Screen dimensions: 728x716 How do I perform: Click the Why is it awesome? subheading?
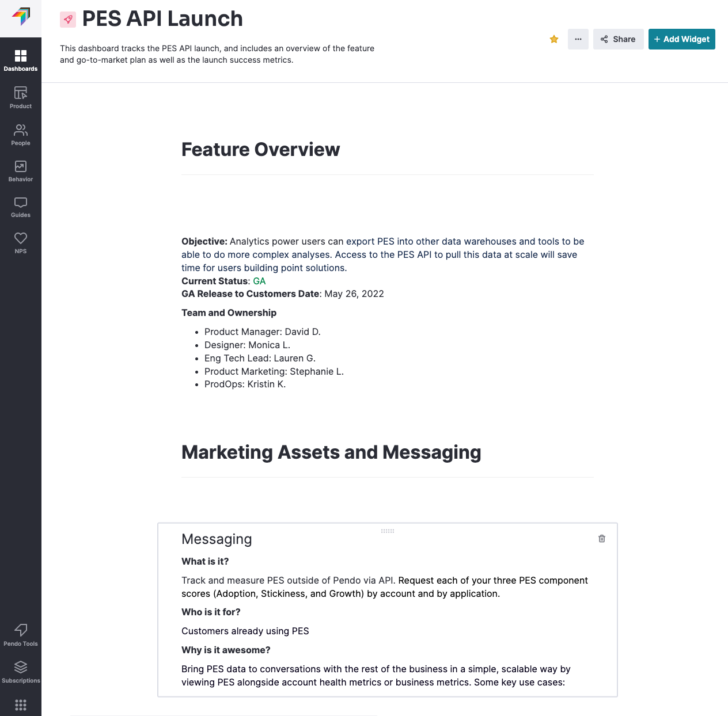pyautogui.click(x=226, y=650)
